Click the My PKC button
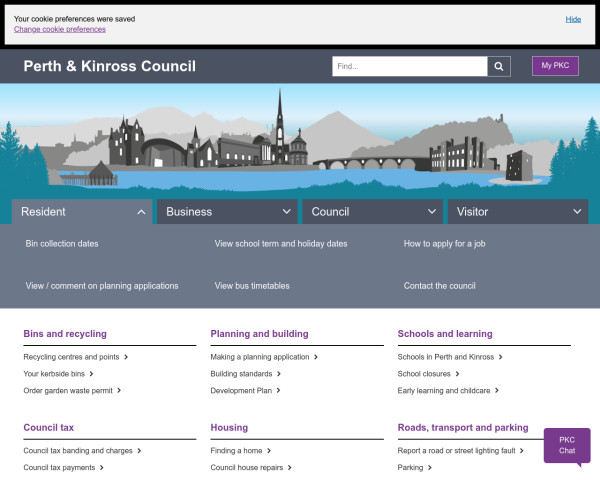 tap(555, 66)
